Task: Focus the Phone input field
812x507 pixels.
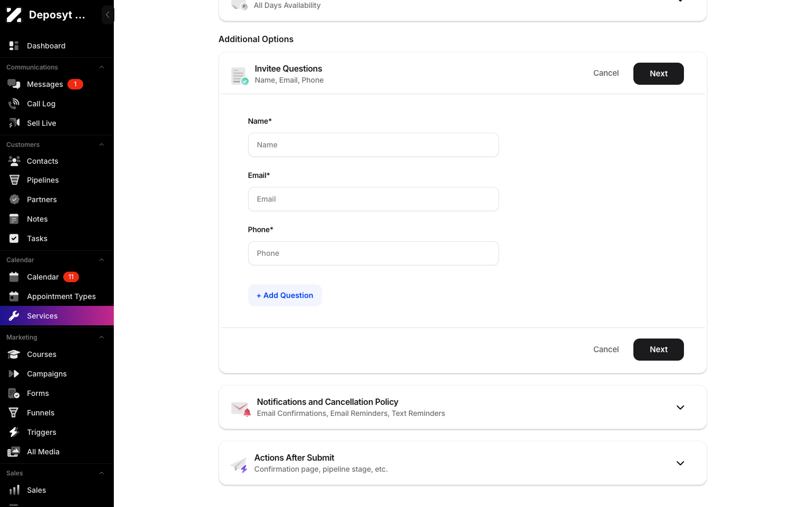Action: point(374,253)
